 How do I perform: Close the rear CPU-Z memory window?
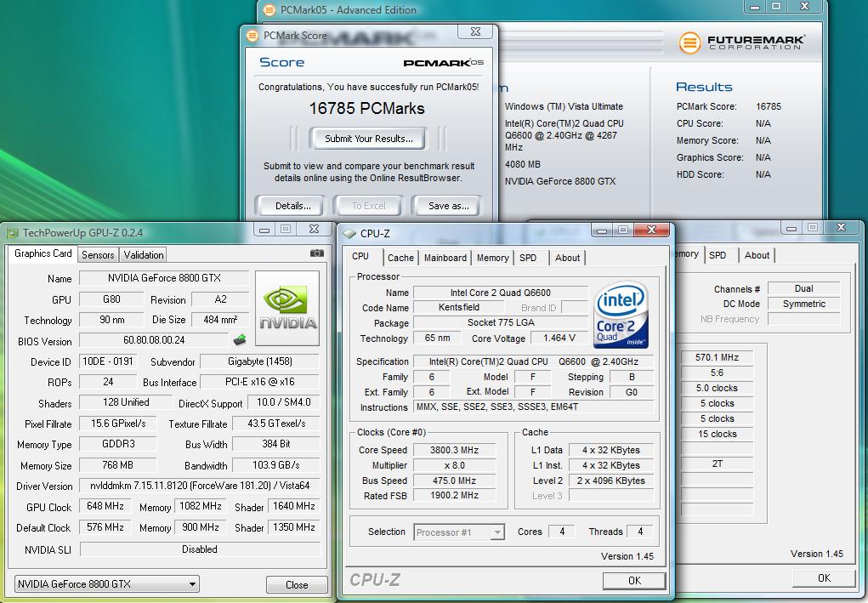pos(841,227)
